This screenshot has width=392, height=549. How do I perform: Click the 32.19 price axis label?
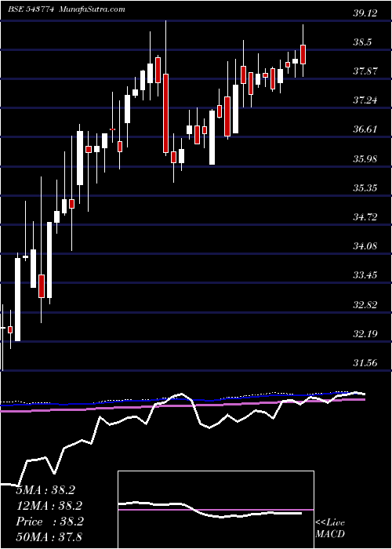[366, 334]
